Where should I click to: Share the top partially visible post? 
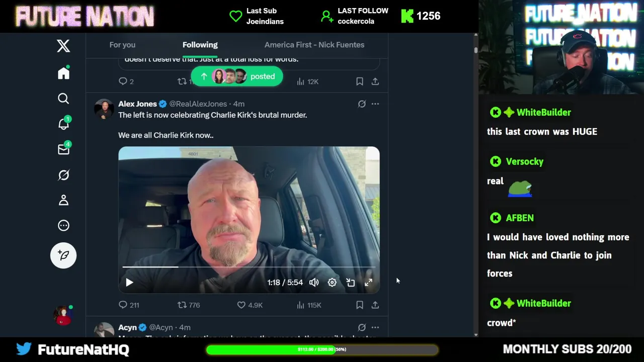[x=375, y=81]
